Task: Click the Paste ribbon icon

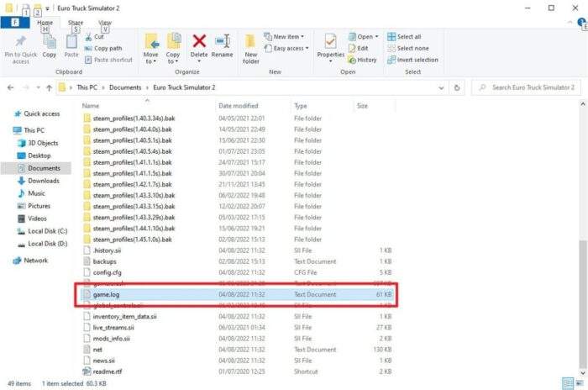Action: (x=71, y=42)
